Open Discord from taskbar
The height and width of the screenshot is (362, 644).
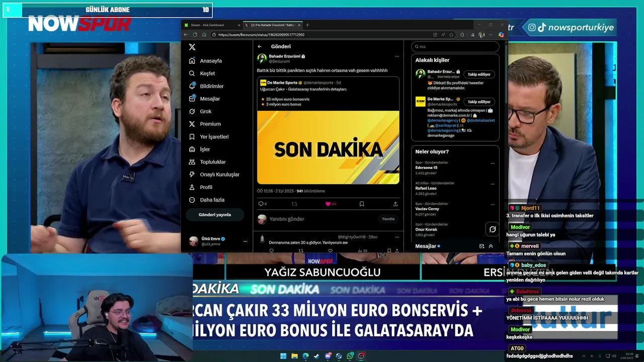[328, 356]
